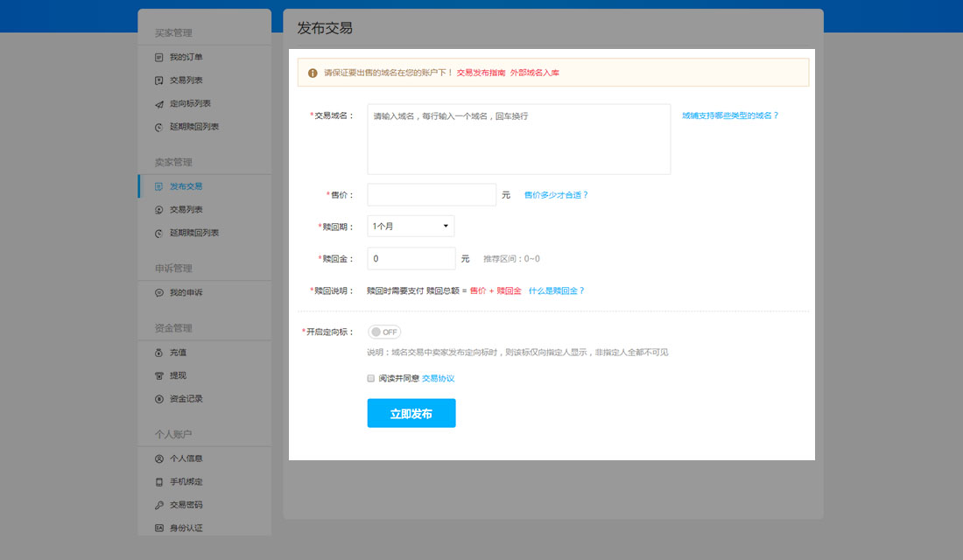Image resolution: width=963 pixels, height=560 pixels.
Task: Click the 资金记录 icon in sidebar
Action: click(x=159, y=399)
